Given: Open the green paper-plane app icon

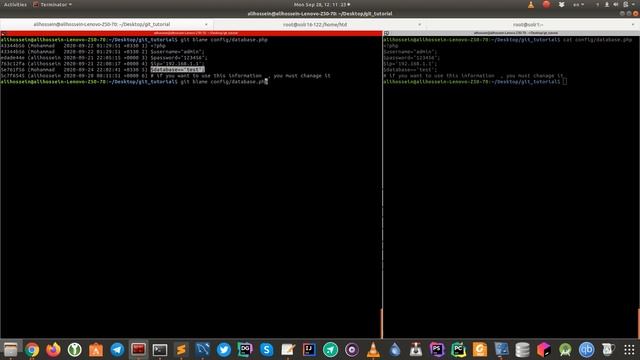Looking at the screenshot, I should tap(330, 350).
